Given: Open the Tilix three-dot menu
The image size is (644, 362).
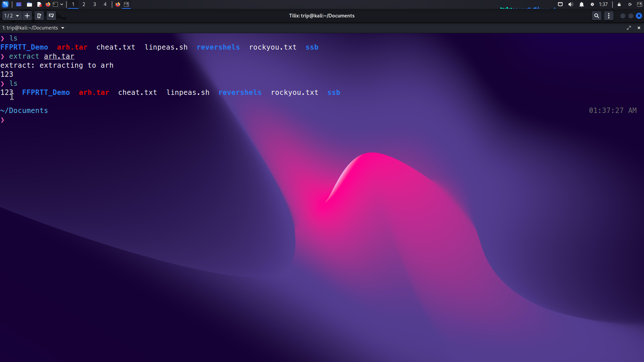Looking at the screenshot, I should [x=609, y=16].
